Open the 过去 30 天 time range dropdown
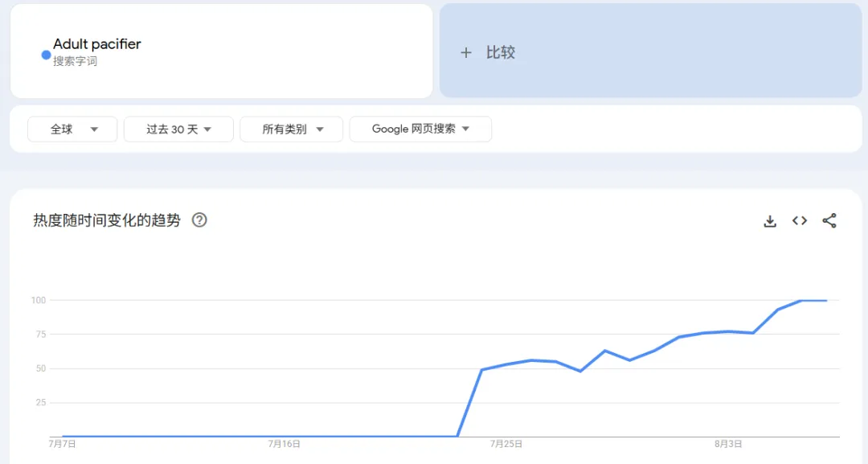Screen dimensions: 868x464 [178, 129]
